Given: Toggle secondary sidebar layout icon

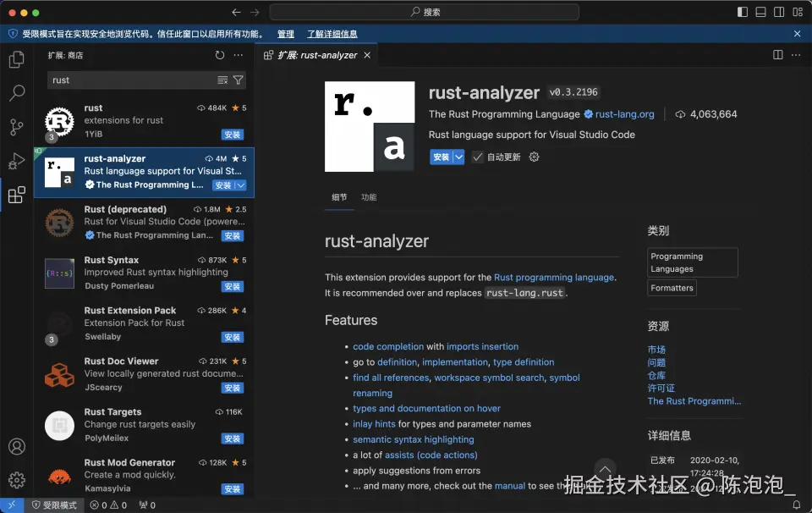Looking at the screenshot, I should click(x=779, y=12).
